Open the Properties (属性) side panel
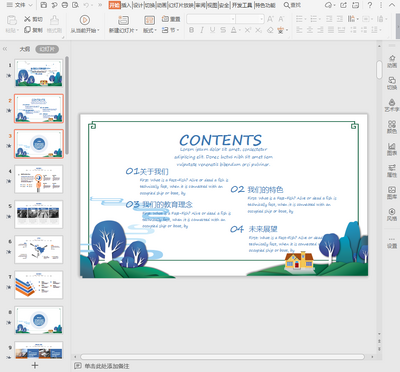Screen dimensions: 400x372 392,171
